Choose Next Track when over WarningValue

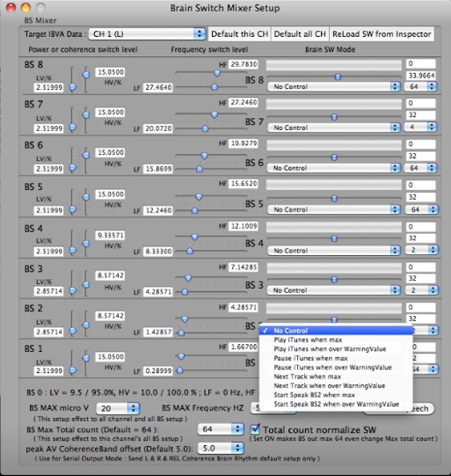coord(336,385)
